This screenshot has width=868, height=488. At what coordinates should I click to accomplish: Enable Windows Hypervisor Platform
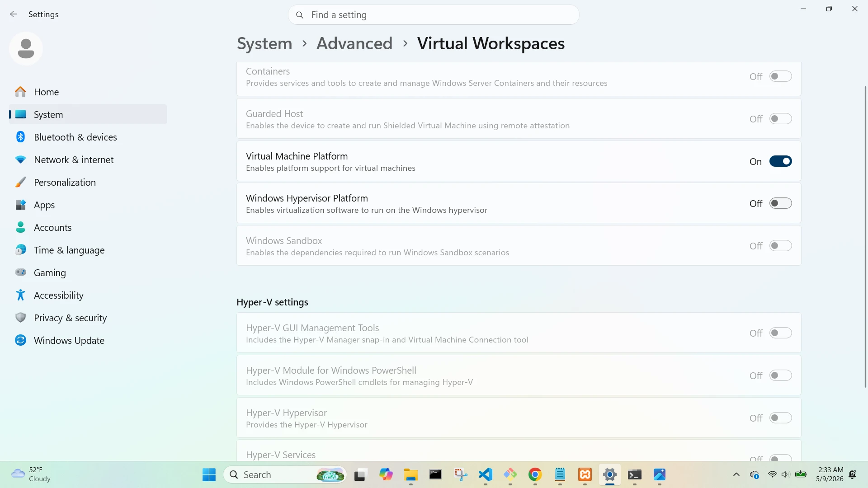(x=781, y=203)
